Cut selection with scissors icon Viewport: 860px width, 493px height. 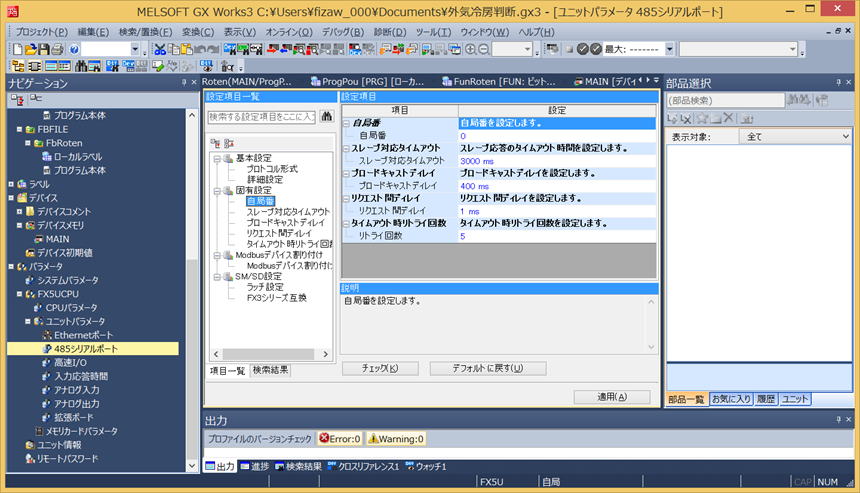pyautogui.click(x=160, y=49)
